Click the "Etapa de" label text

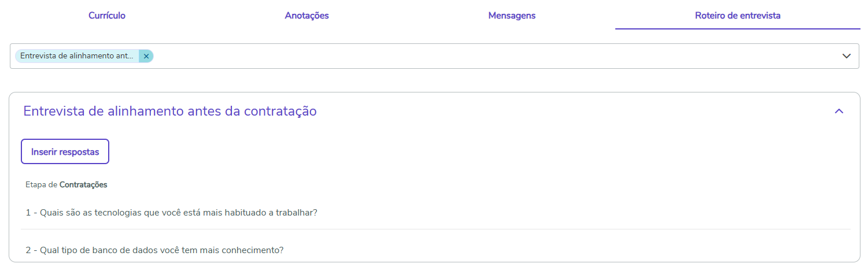point(41,185)
